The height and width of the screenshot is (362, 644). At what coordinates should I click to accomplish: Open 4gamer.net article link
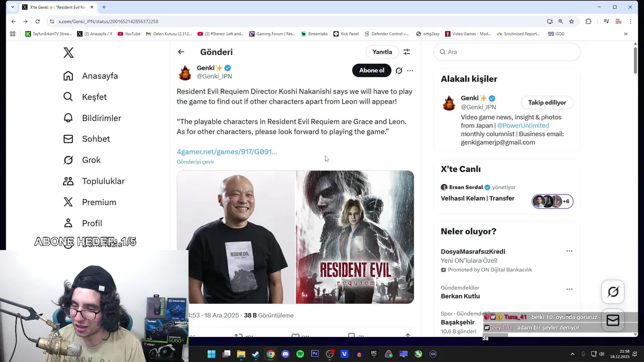pos(226,151)
